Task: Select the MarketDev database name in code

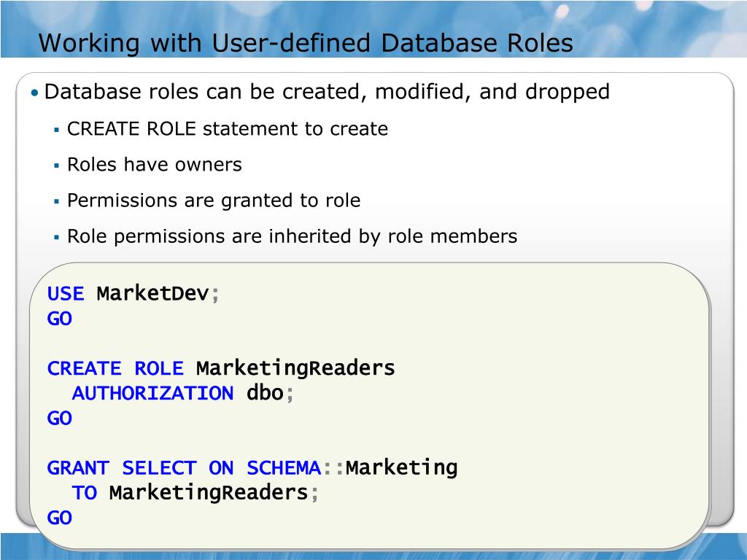Action: click(x=153, y=293)
